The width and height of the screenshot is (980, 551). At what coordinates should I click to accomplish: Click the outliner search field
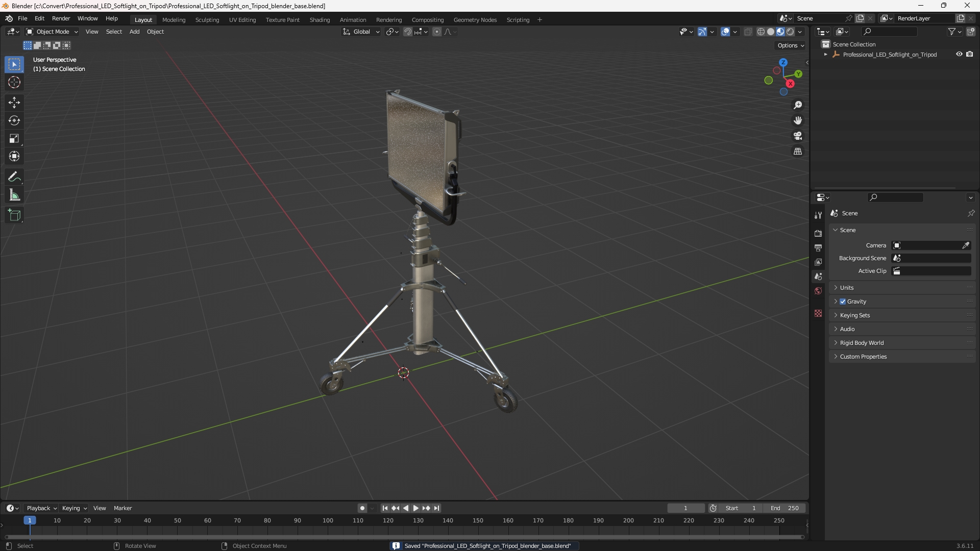(x=889, y=32)
